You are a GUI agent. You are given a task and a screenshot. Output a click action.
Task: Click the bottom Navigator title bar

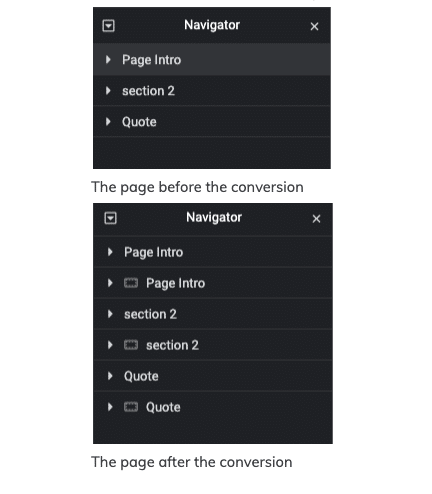213,219
